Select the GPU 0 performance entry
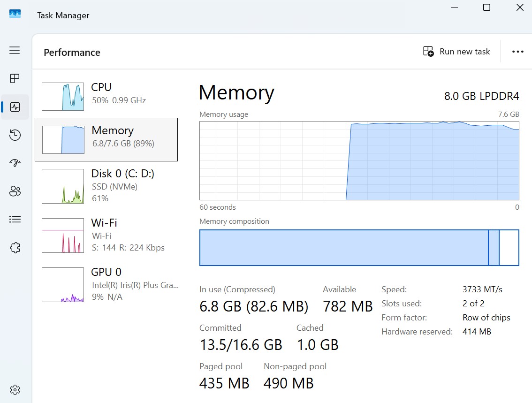This screenshot has height=403, width=532. pyautogui.click(x=106, y=284)
